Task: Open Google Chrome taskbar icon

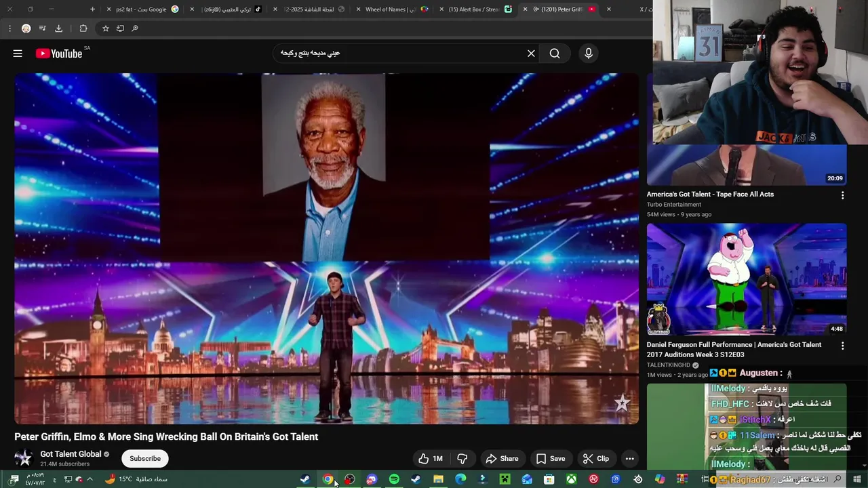Action: (x=328, y=479)
